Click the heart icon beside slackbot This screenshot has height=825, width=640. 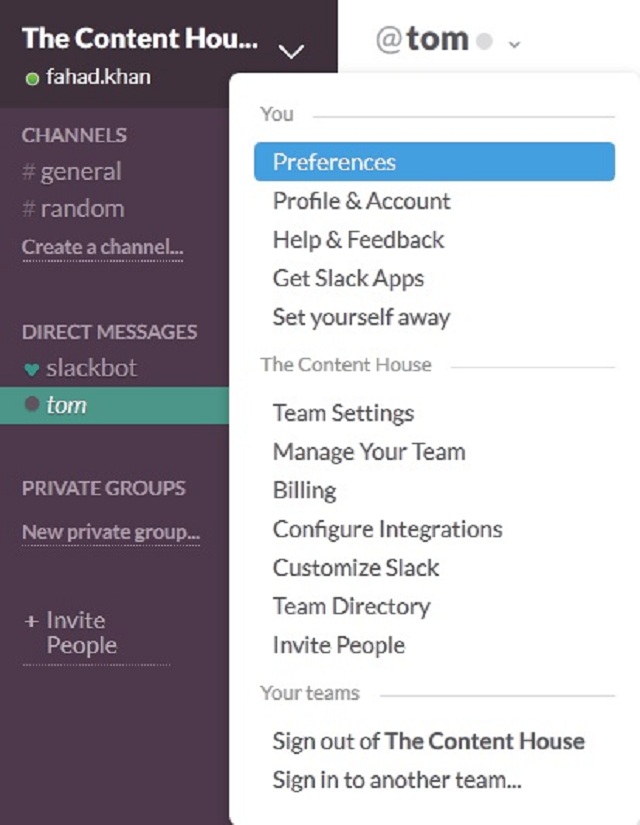30,368
